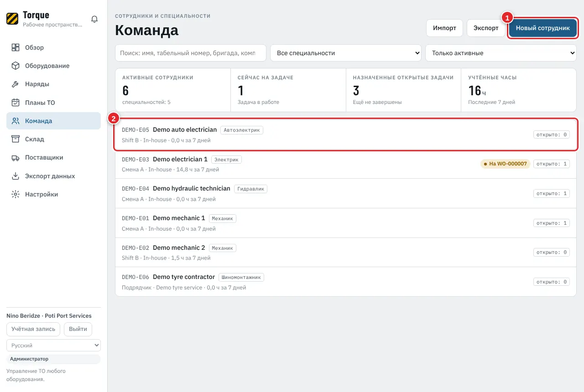The width and height of the screenshot is (584, 392).
Task: Open the Demo mechanic 1 entry
Action: [x=346, y=223]
